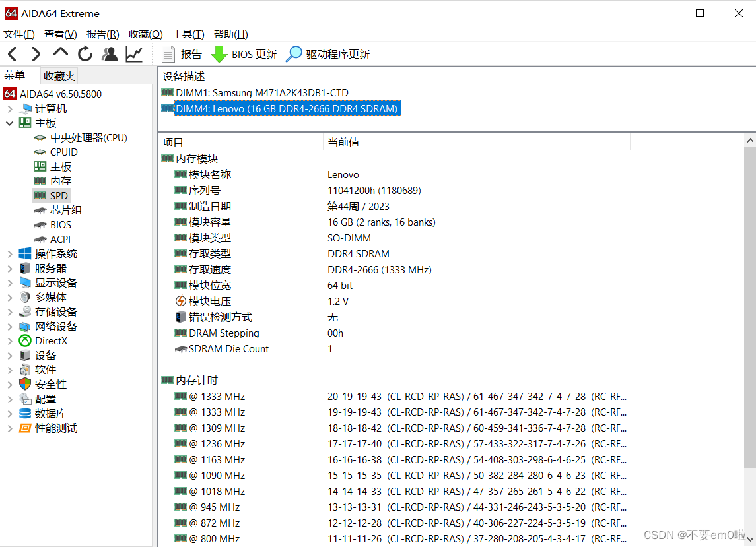Expand the 性能测试 tree node
This screenshot has width=756, height=547.
click(10, 428)
